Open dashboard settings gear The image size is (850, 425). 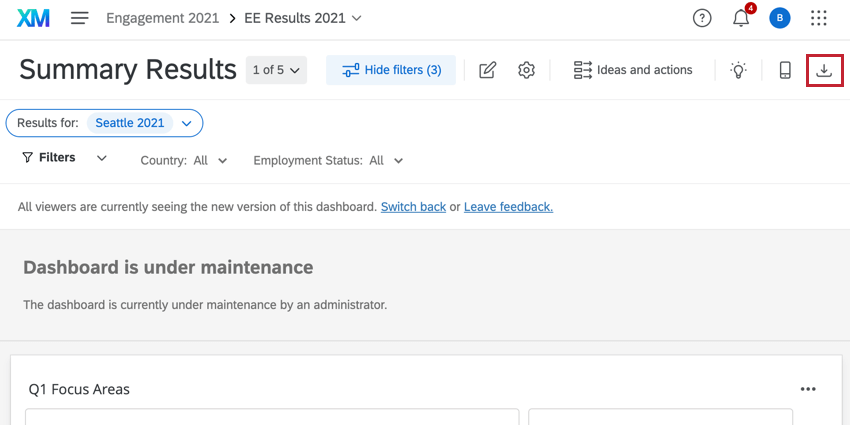point(527,70)
